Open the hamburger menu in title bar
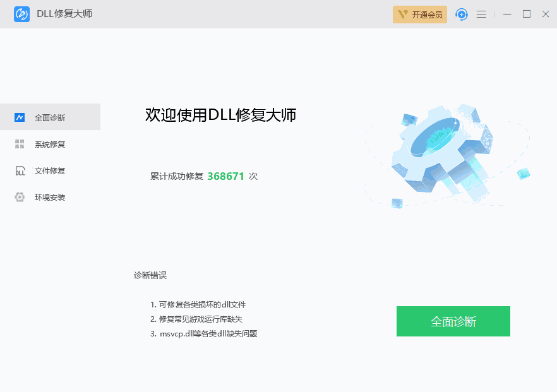 click(x=481, y=14)
